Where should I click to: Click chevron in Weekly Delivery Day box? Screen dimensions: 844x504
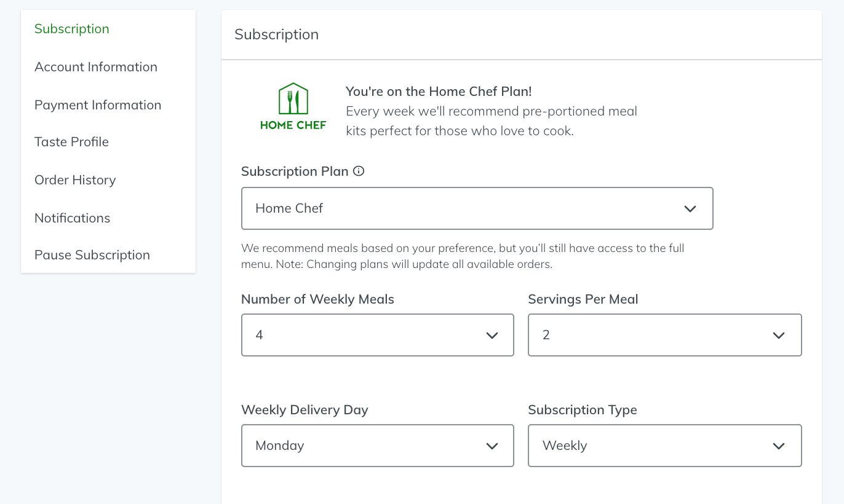[x=492, y=446]
